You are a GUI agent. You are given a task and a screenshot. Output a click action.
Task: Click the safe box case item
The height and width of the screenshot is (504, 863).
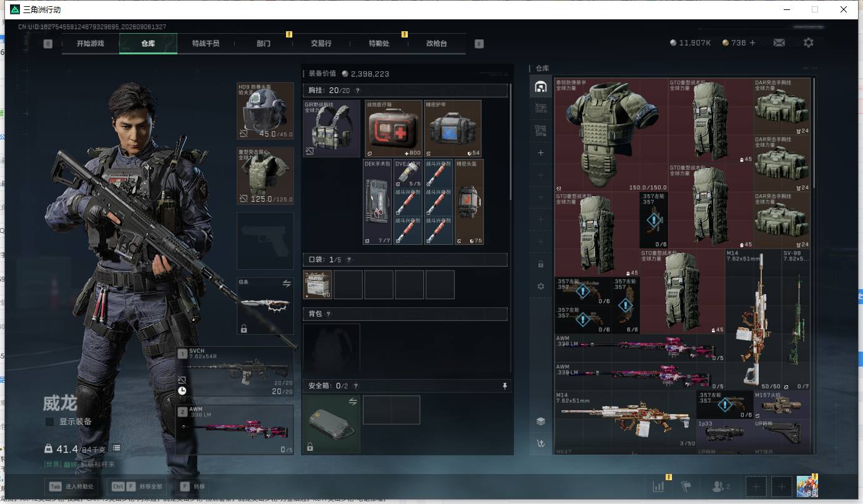(332, 424)
